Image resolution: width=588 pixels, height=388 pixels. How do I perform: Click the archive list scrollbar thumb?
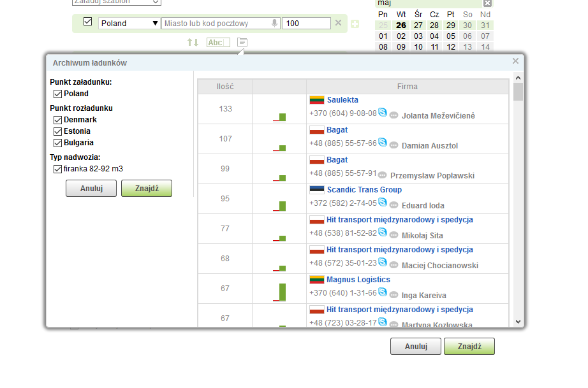pos(518,92)
